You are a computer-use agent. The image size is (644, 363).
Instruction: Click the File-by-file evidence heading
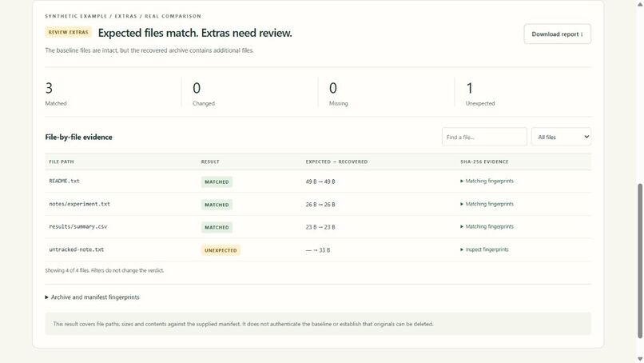[79, 138]
